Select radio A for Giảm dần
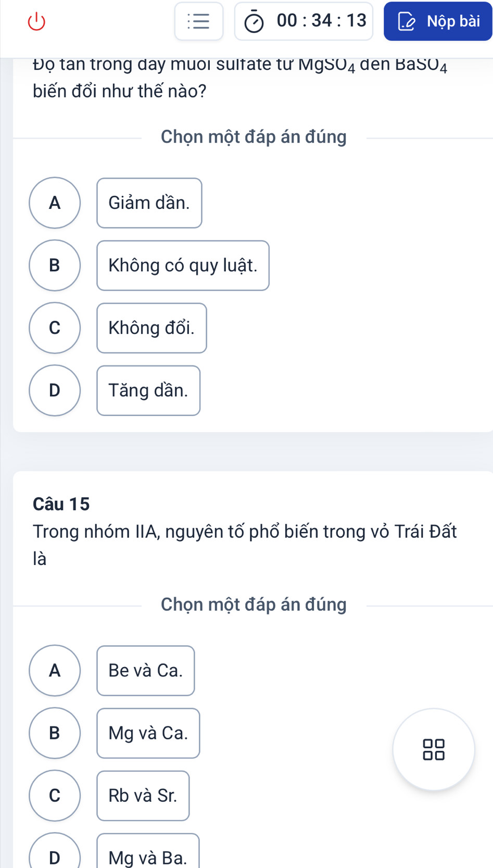 55,203
